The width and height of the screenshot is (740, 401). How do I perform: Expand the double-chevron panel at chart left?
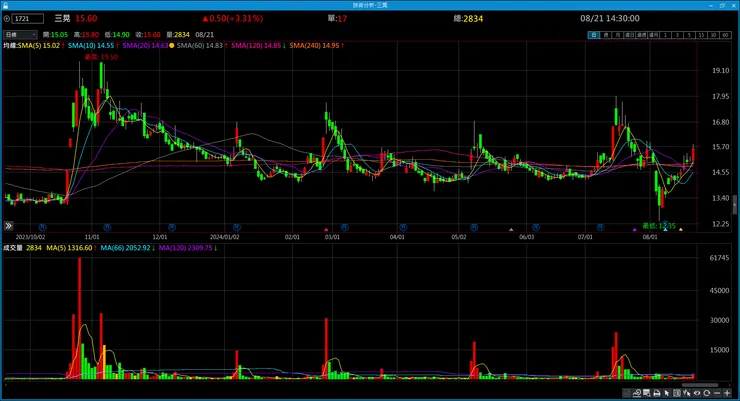click(x=8, y=226)
